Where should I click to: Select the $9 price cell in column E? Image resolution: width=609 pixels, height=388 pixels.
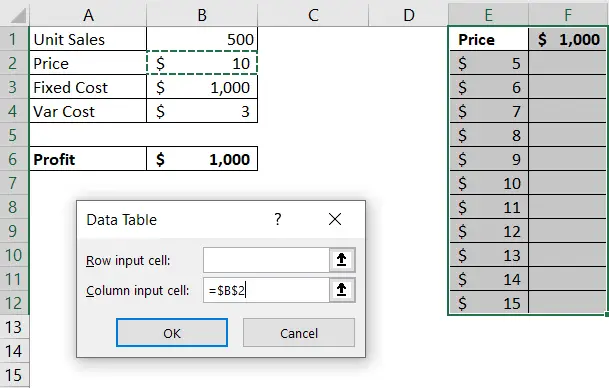[489, 159]
